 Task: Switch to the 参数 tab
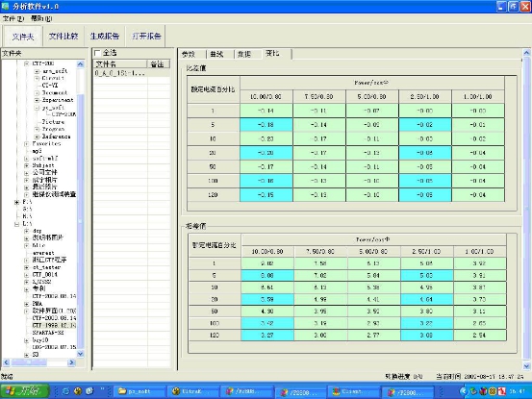(x=189, y=54)
